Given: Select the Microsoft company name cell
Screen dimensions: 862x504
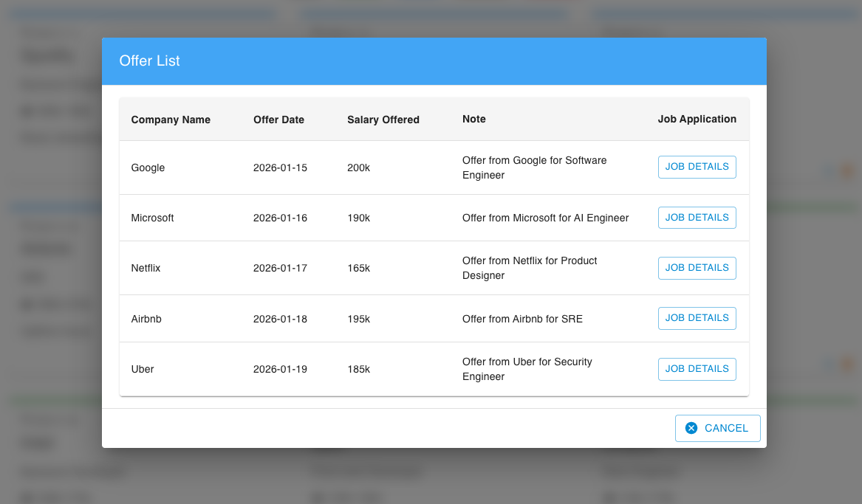Looking at the screenshot, I should click(152, 218).
